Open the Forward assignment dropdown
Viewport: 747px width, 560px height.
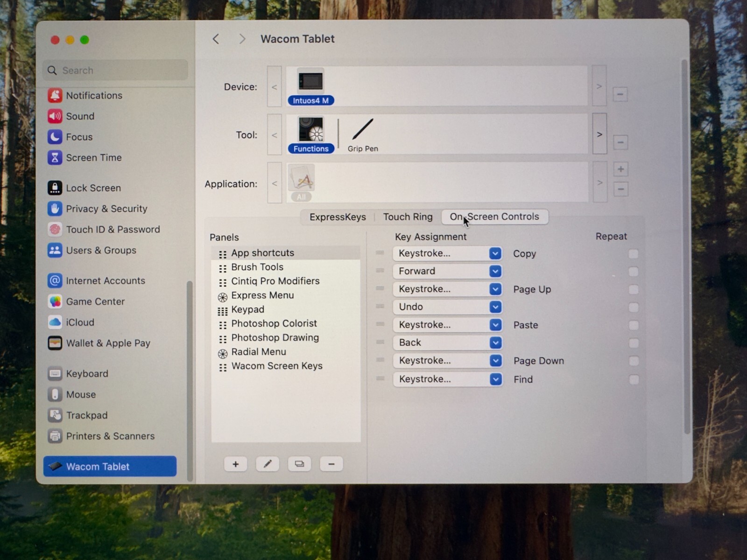click(x=447, y=271)
